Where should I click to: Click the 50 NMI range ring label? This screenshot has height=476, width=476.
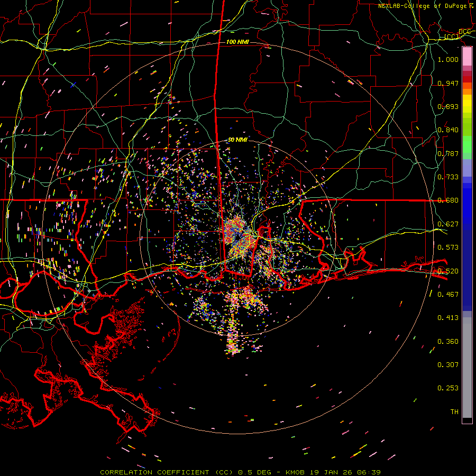237,140
